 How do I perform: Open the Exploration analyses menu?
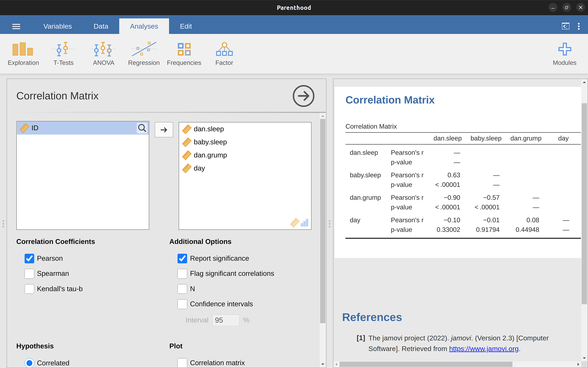(x=23, y=54)
